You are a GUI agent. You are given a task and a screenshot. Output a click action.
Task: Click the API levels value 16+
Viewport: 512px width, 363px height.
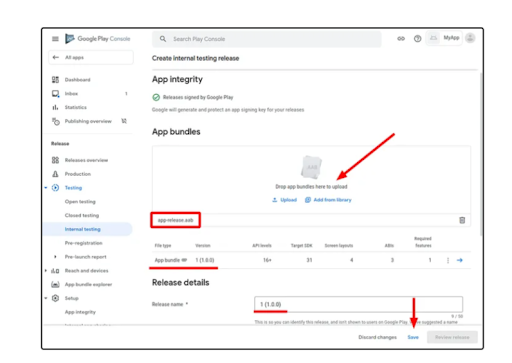pyautogui.click(x=267, y=260)
